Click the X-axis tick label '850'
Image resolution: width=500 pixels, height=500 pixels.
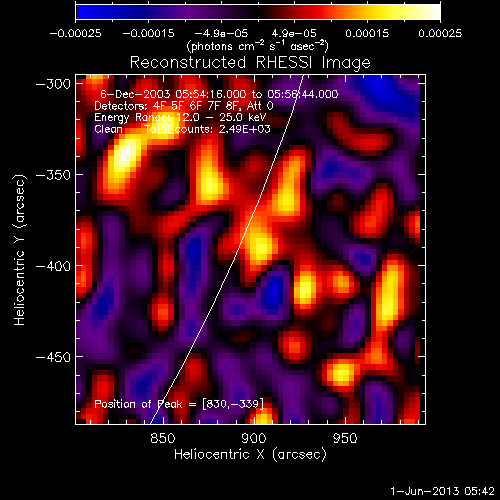click(163, 438)
